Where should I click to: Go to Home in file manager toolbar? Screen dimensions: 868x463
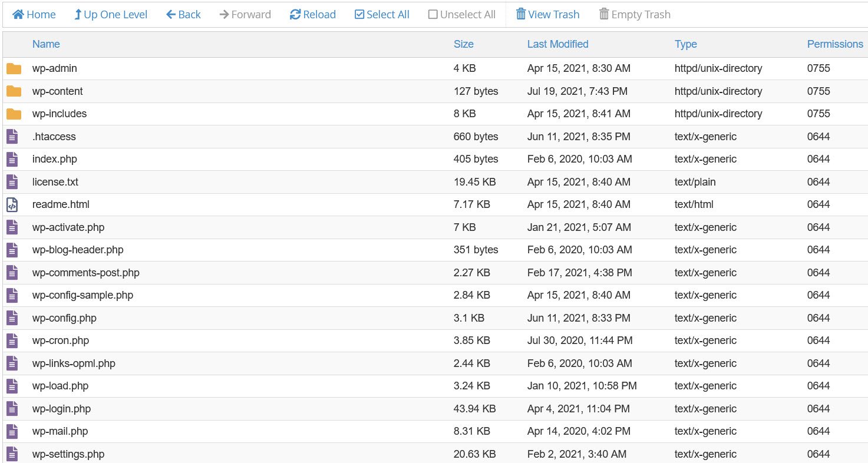click(x=34, y=15)
